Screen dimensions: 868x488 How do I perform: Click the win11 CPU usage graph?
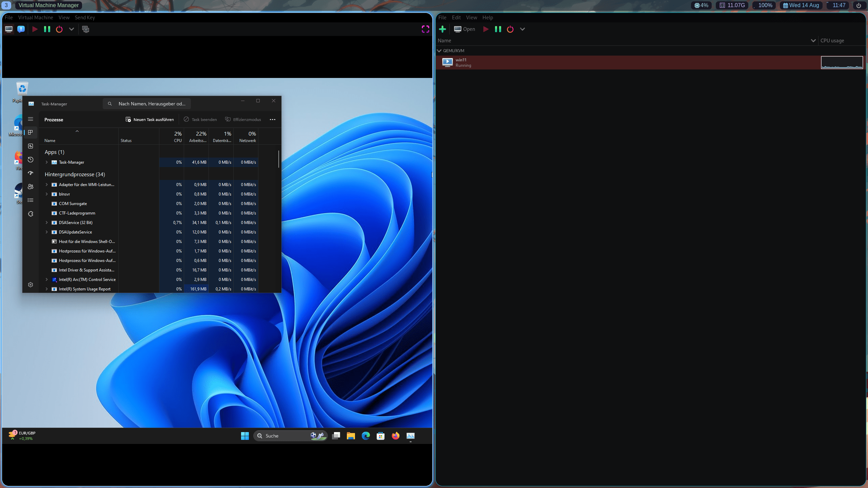[x=842, y=63]
